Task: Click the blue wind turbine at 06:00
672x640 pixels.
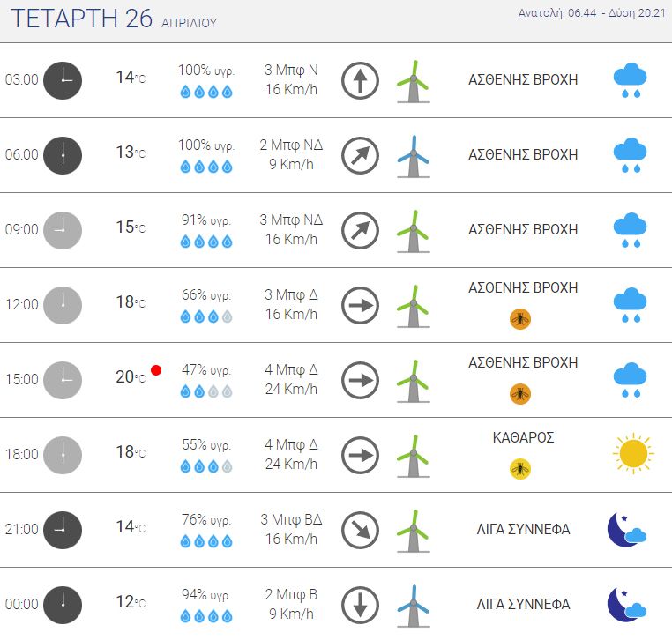Action: pos(414,156)
